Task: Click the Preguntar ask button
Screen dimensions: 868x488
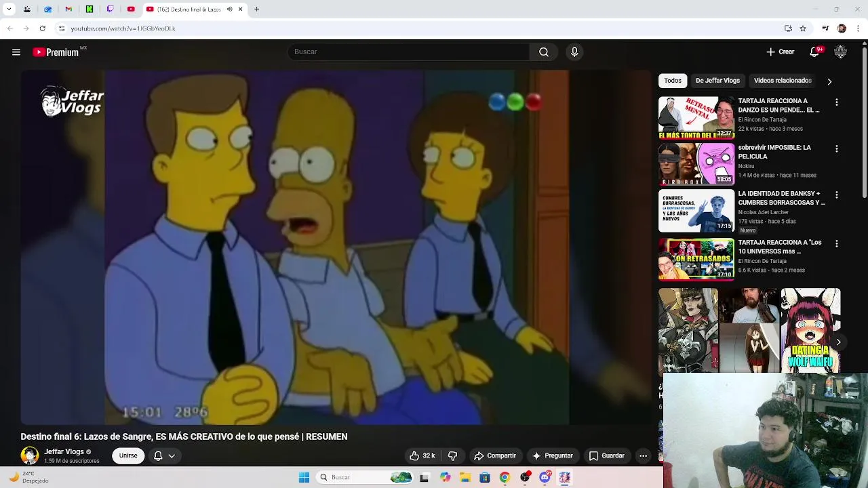Action: tap(553, 456)
